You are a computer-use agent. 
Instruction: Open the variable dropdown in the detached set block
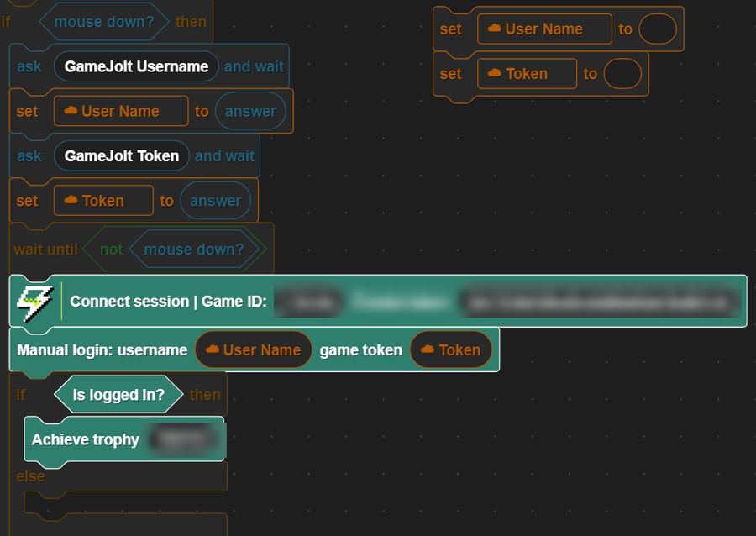543,29
